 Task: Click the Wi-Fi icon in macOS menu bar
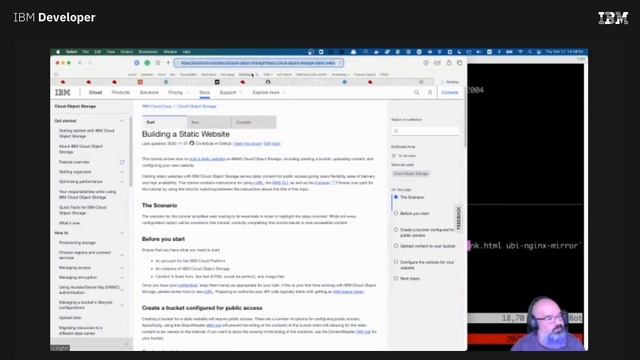point(520,52)
